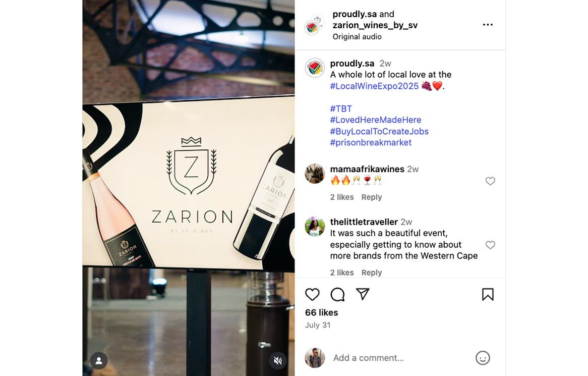Open the emoji picker smiley icon
Image resolution: width=588 pixels, height=376 pixels.
(x=483, y=358)
